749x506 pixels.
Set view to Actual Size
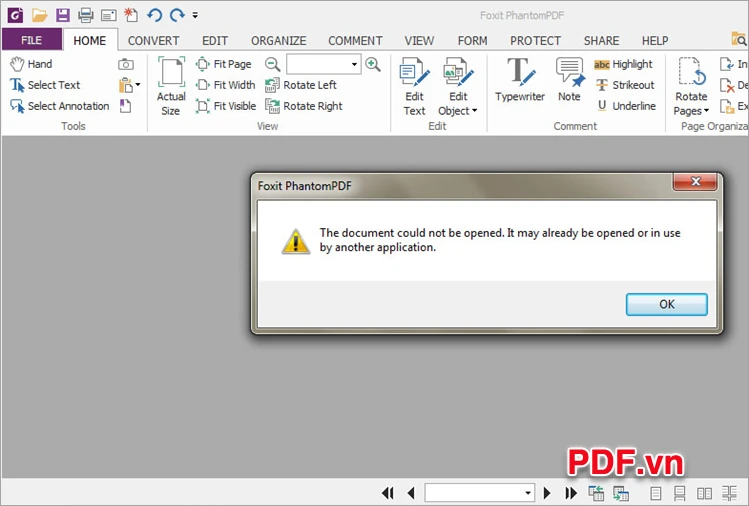pyautogui.click(x=171, y=86)
